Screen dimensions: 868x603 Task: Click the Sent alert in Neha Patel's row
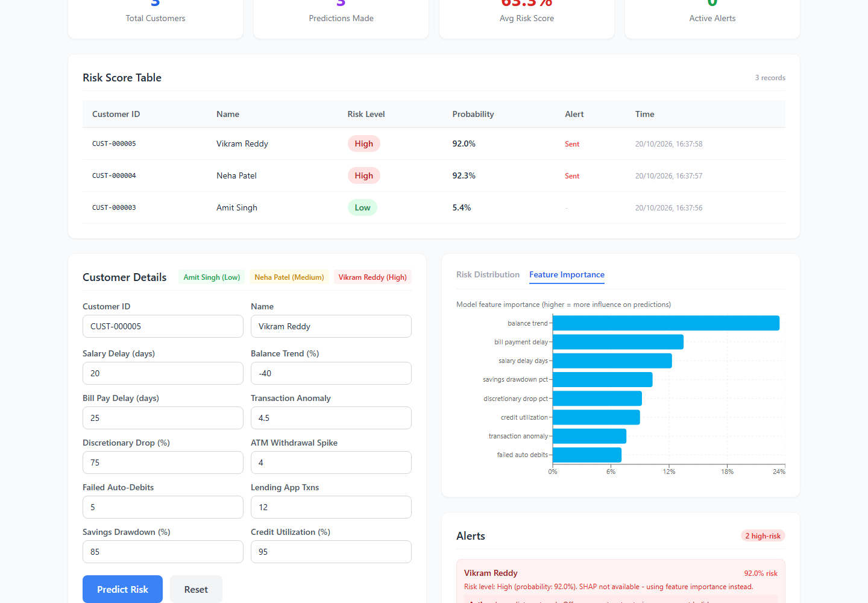pos(572,176)
